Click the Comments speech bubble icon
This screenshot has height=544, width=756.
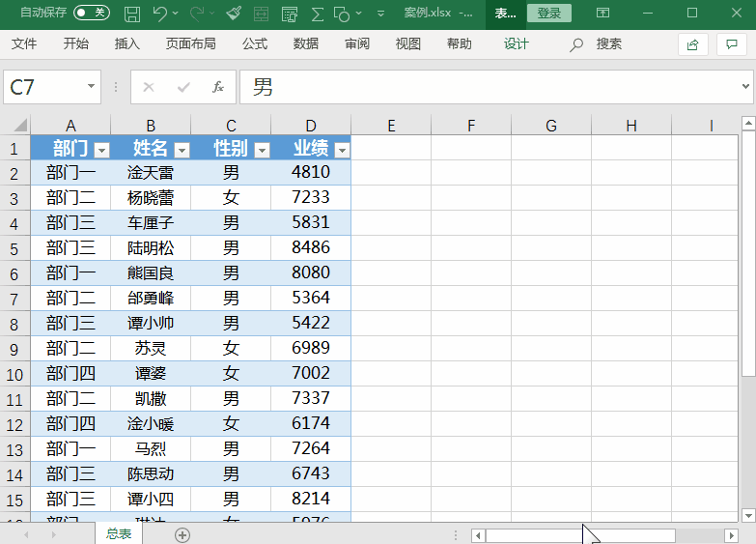point(732,44)
